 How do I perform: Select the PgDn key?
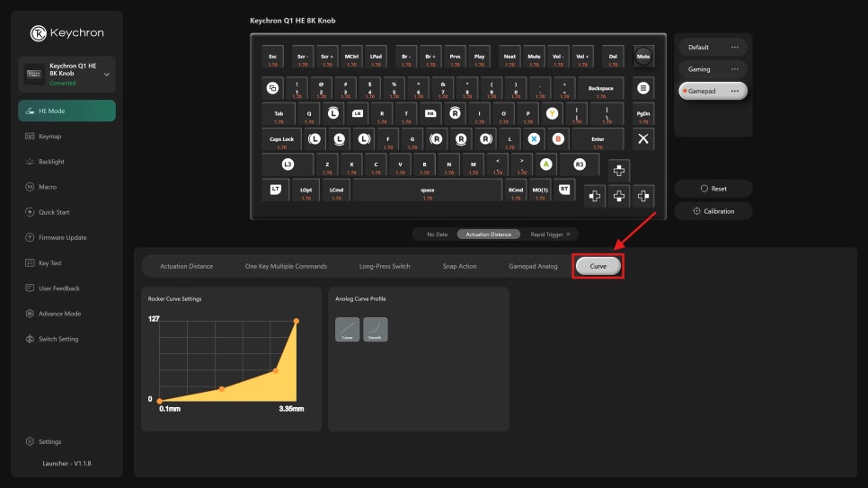pyautogui.click(x=643, y=113)
